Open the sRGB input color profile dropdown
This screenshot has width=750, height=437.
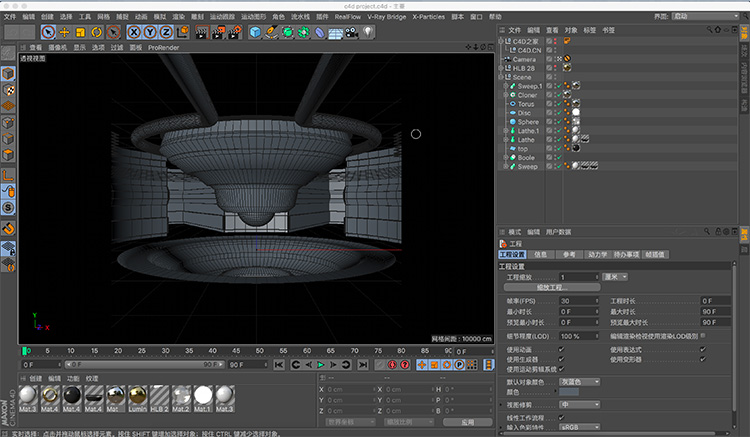[x=579, y=426]
